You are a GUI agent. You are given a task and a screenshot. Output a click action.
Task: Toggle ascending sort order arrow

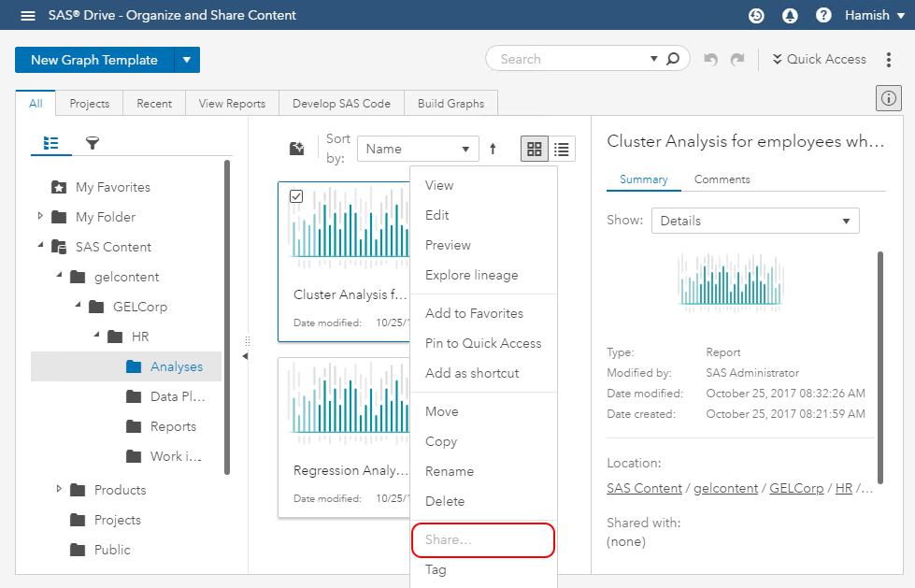tap(493, 149)
